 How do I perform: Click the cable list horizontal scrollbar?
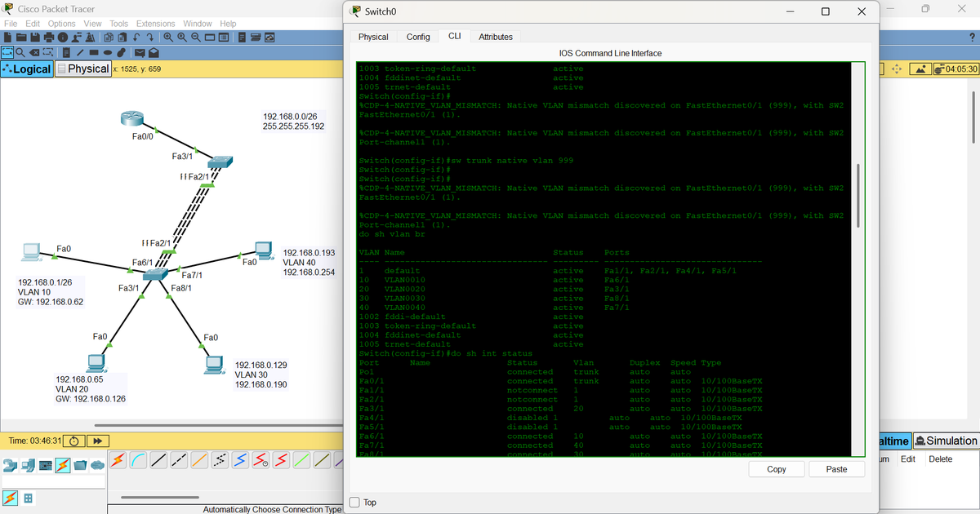point(160,497)
